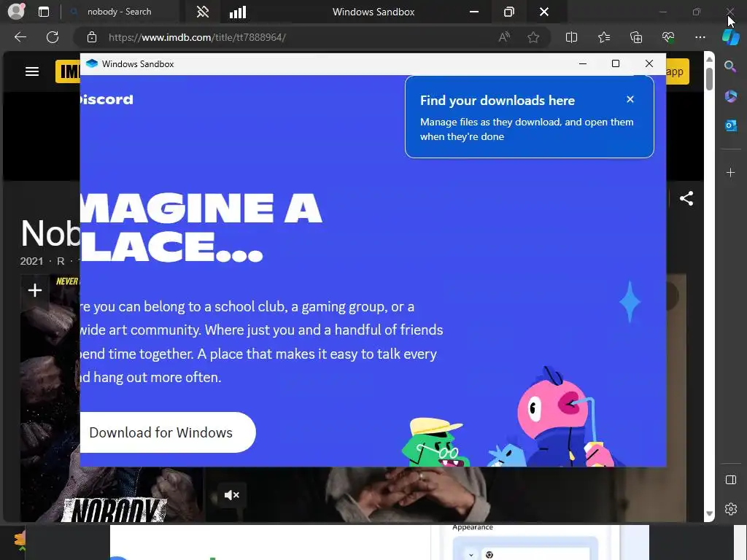Click the scroll down arrow of page
The width and height of the screenshot is (747, 560).
pyautogui.click(x=709, y=513)
